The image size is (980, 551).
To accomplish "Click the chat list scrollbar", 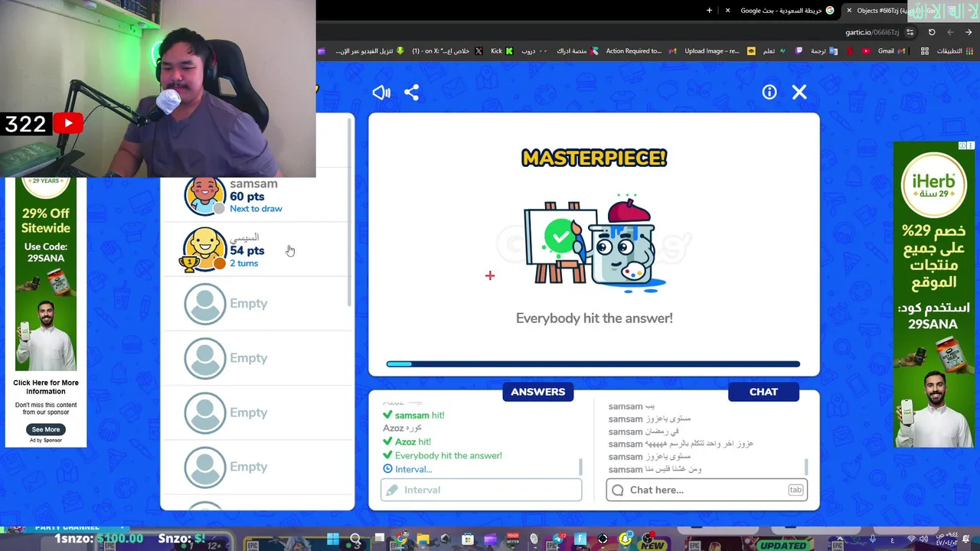I will [x=805, y=467].
